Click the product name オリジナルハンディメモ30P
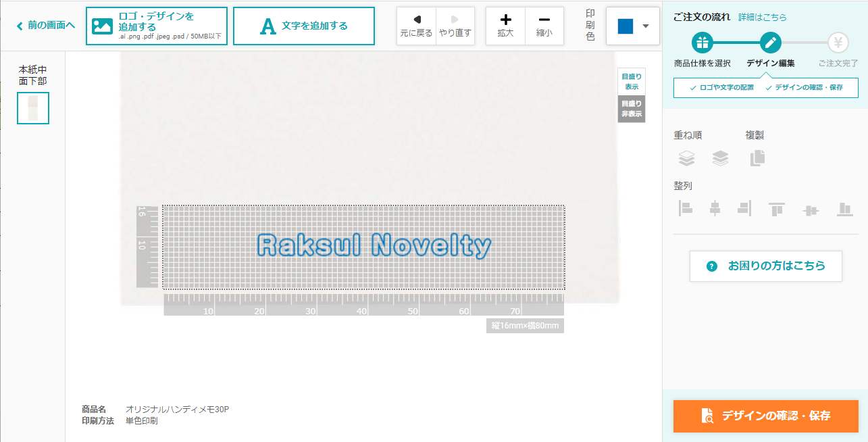The width and height of the screenshot is (868, 442). (x=178, y=409)
